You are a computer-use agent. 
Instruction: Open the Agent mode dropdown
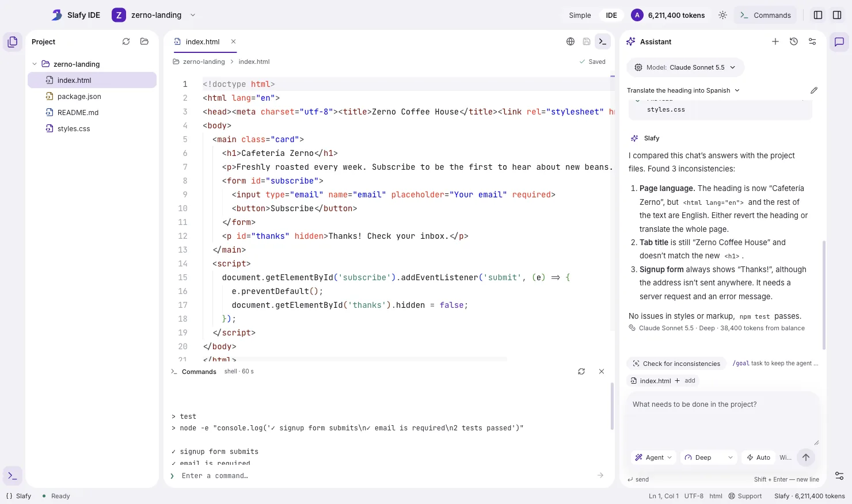(x=653, y=457)
